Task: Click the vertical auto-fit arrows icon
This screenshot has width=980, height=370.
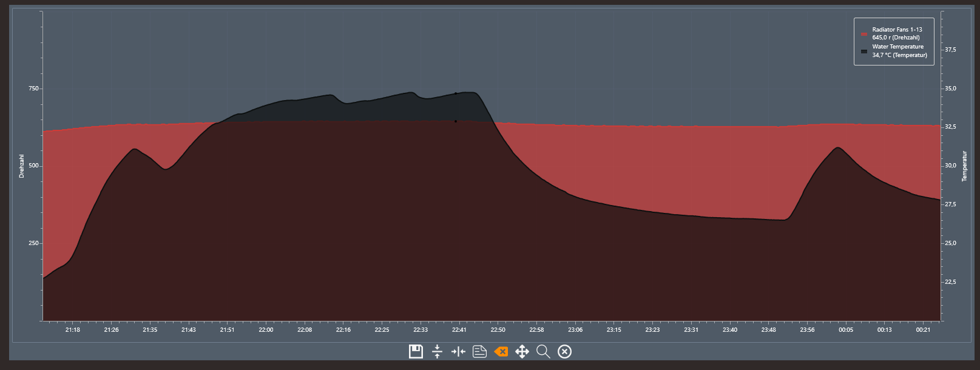Action: 437,351
